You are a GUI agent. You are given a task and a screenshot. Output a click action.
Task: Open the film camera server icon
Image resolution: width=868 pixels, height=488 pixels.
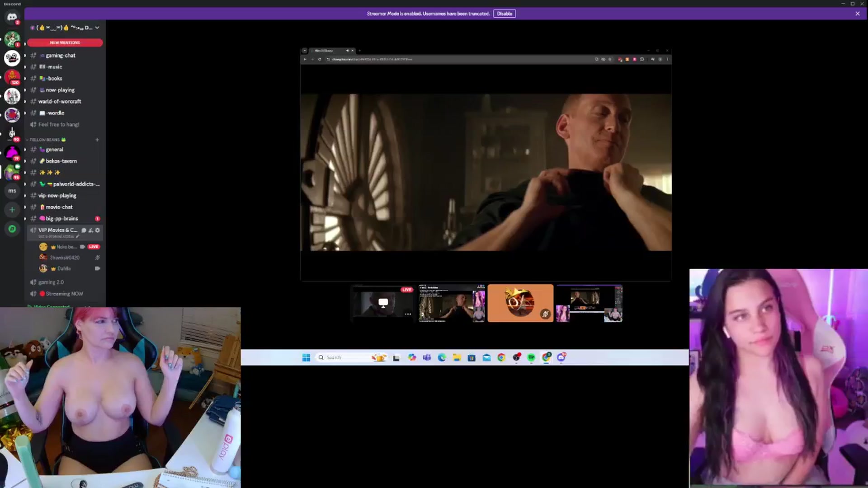click(x=12, y=58)
